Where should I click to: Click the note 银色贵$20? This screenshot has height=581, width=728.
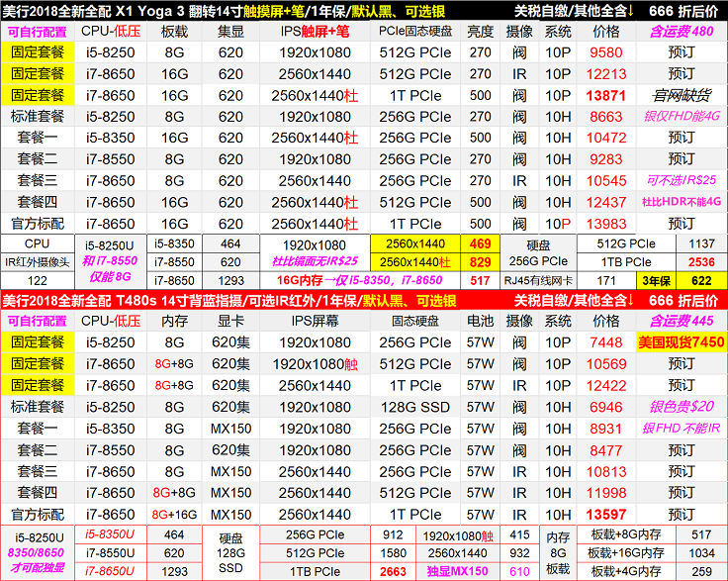(682, 407)
